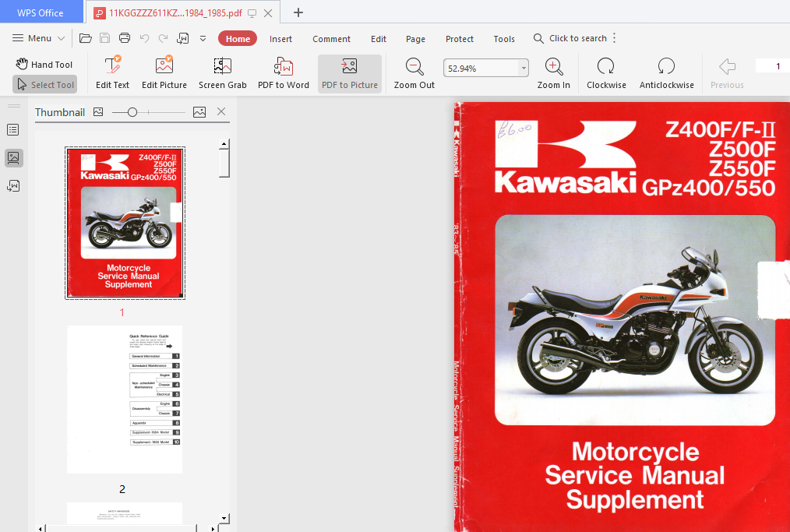This screenshot has height=532, width=790.
Task: Open the bookmarks outline sidebar icon
Action: 13,130
